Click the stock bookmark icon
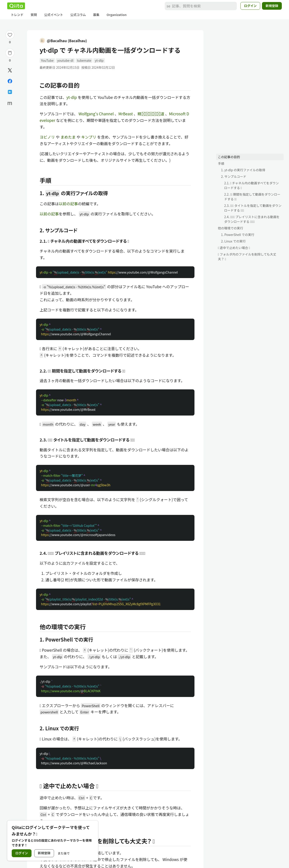The width and height of the screenshot is (289, 868). [x=10, y=53]
